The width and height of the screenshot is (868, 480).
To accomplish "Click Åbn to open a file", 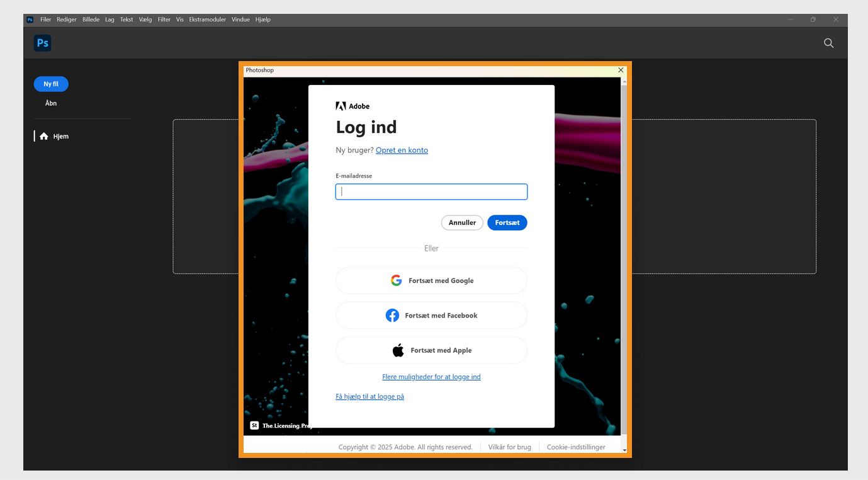I will (x=50, y=103).
